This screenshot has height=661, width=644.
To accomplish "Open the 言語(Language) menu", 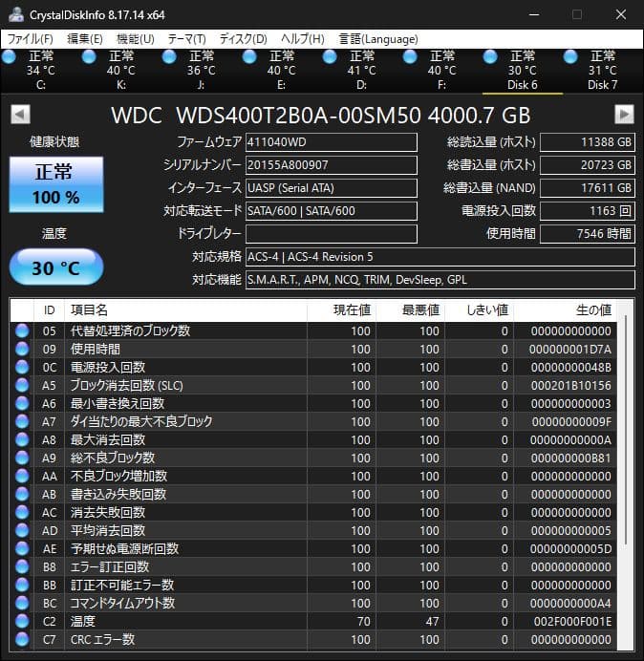I will (x=378, y=39).
